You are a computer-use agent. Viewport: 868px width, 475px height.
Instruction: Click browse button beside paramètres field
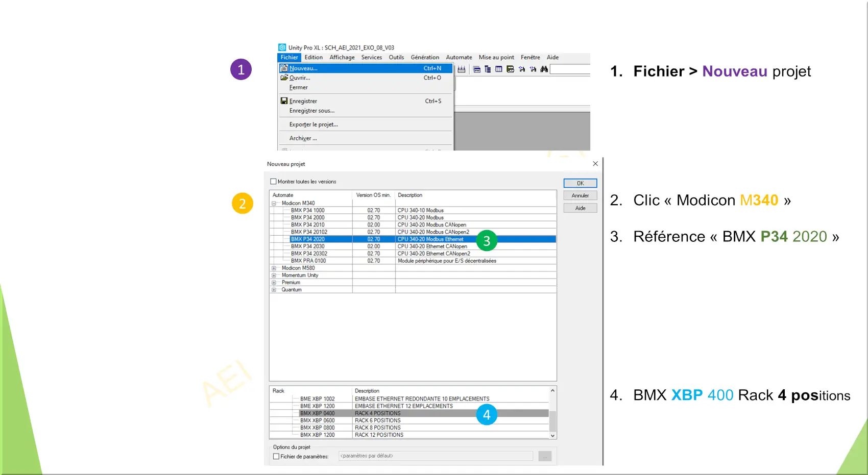point(545,456)
